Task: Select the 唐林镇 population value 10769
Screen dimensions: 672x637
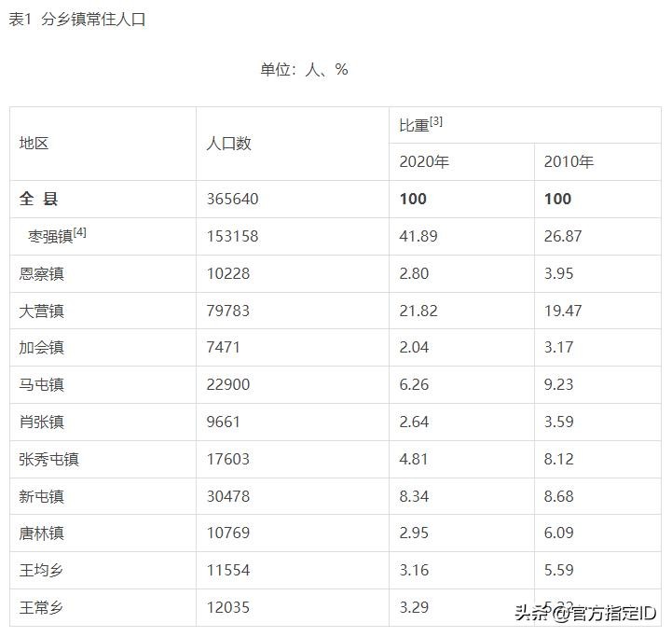Action: 228,533
